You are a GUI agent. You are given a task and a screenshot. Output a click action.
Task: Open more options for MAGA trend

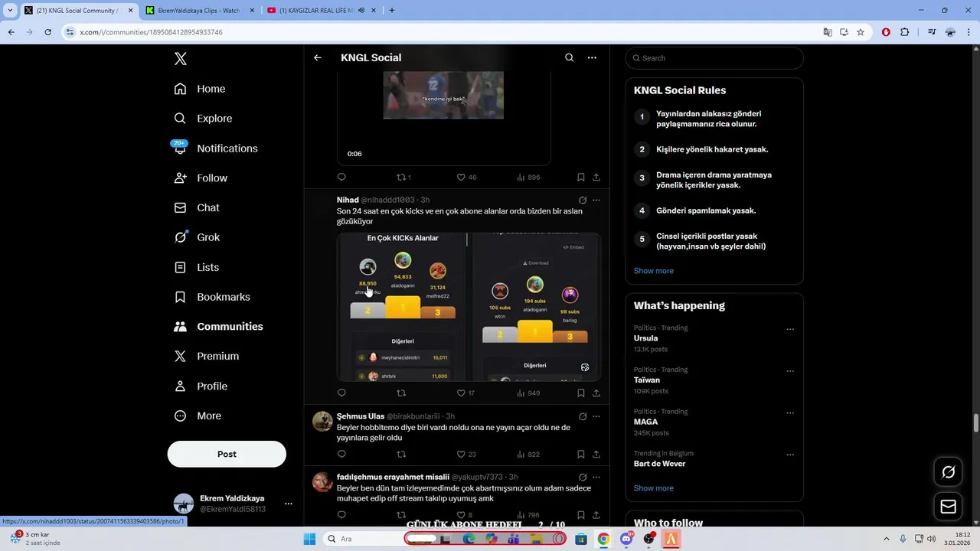tap(790, 413)
